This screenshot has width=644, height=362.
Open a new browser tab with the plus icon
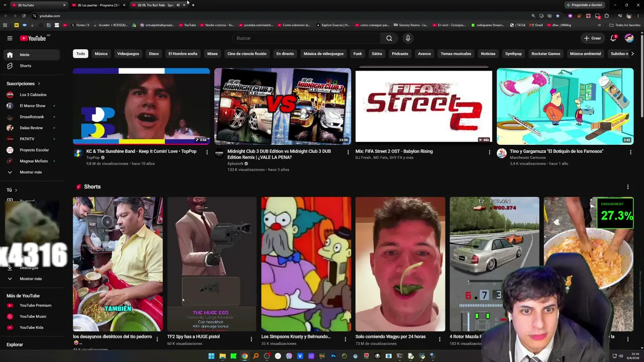pos(193,5)
